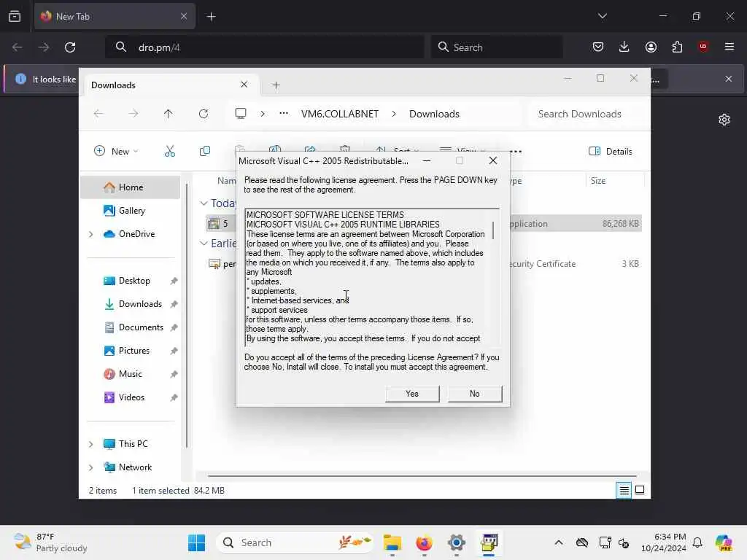The image size is (747, 560).
Task: Open File Explorer from the taskbar
Action: (392, 542)
